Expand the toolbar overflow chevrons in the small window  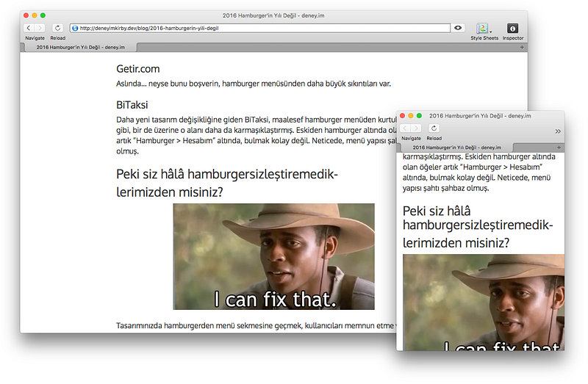tap(558, 131)
